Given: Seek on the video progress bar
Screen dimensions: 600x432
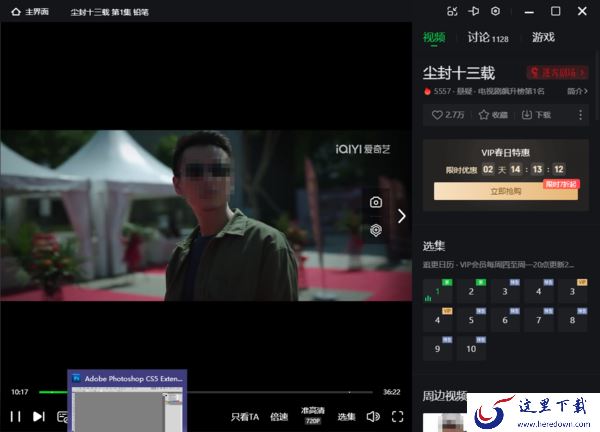Looking at the screenshot, I should coord(206,392).
